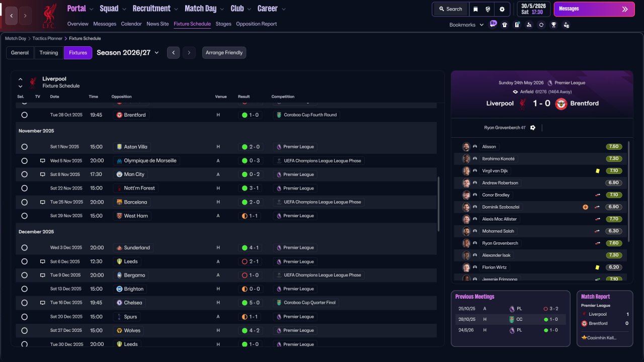Click the up chevron beside the Liverpool crest

pos(21,79)
